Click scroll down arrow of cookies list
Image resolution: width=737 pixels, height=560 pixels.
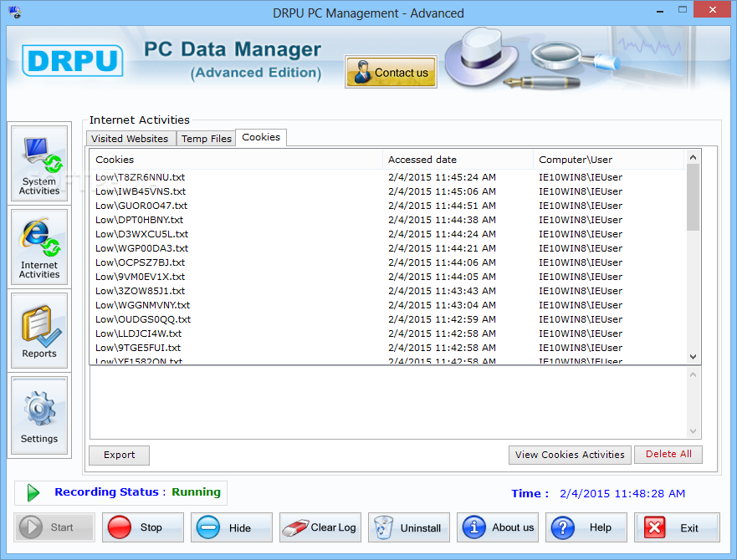693,357
